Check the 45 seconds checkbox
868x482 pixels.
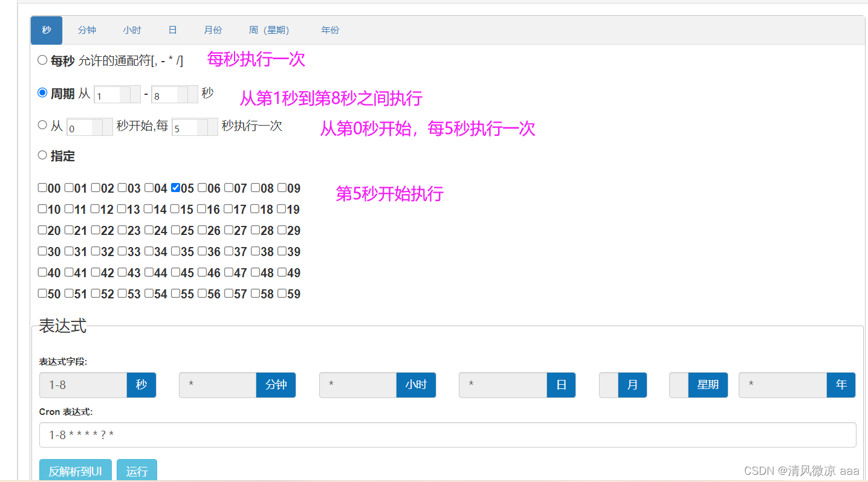point(175,272)
